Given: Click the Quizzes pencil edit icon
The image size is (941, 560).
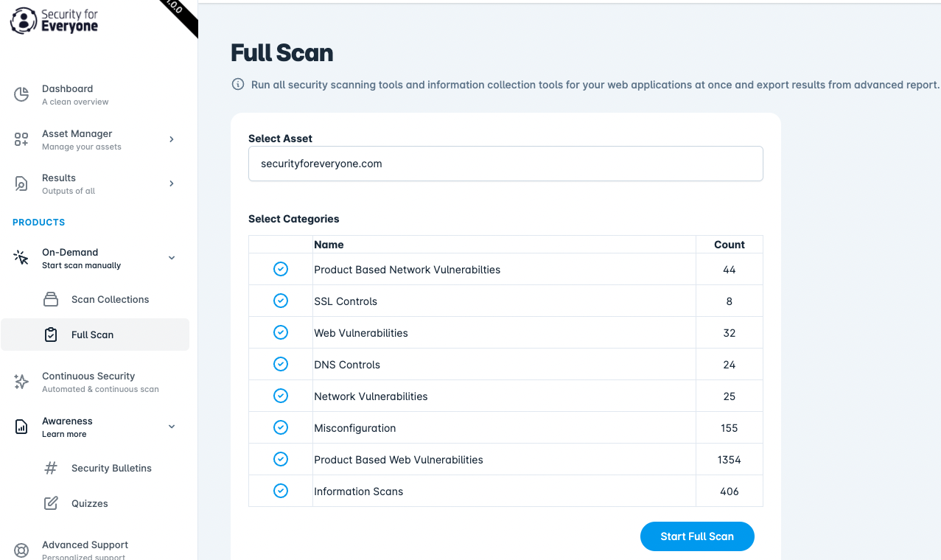Looking at the screenshot, I should (51, 503).
